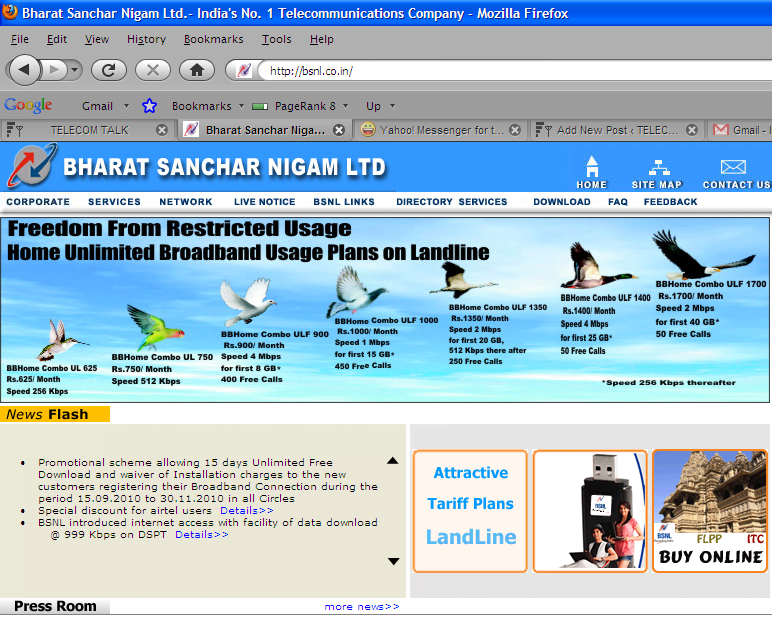Open the BUY ONLINE FLPP ITC tile
Viewport: 772px width, 619px height.
tap(710, 511)
